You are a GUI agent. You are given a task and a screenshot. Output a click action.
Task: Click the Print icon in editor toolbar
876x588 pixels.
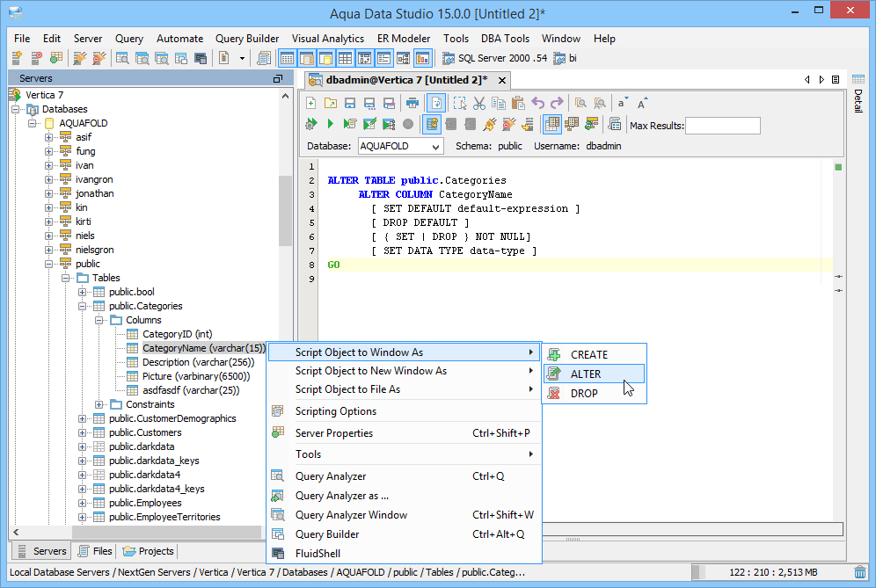(x=412, y=104)
